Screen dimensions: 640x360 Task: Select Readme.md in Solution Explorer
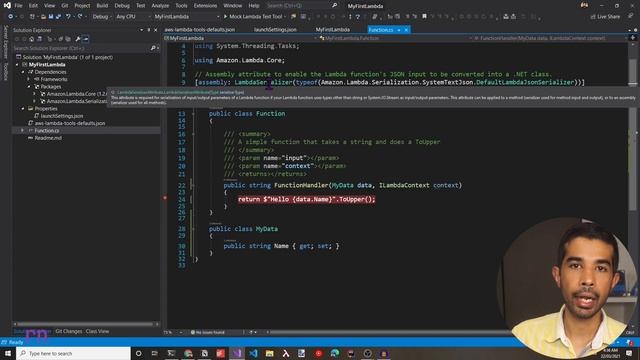[x=48, y=138]
